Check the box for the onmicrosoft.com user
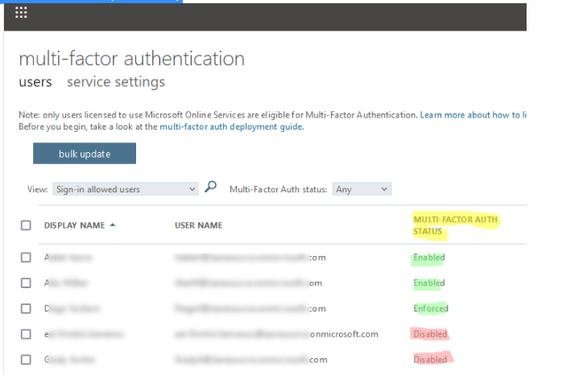The image size is (587, 392). pos(26,334)
